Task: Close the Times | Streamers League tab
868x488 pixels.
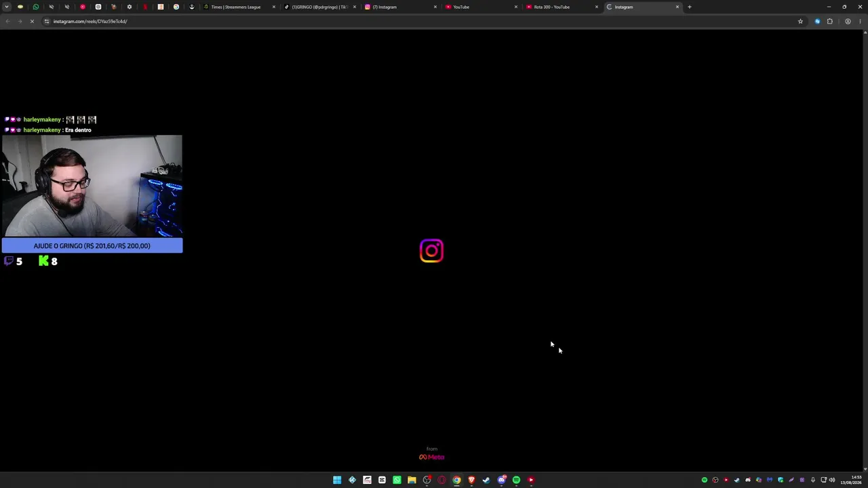Action: (x=274, y=7)
